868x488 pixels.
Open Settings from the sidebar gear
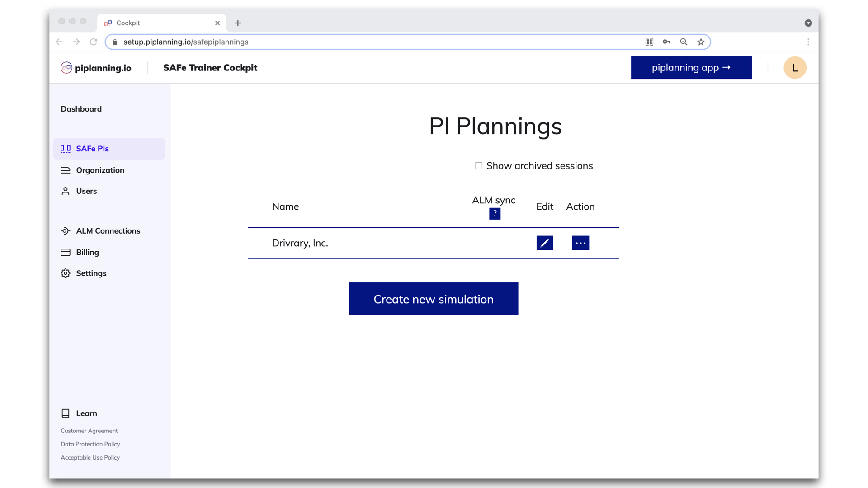[x=91, y=273]
